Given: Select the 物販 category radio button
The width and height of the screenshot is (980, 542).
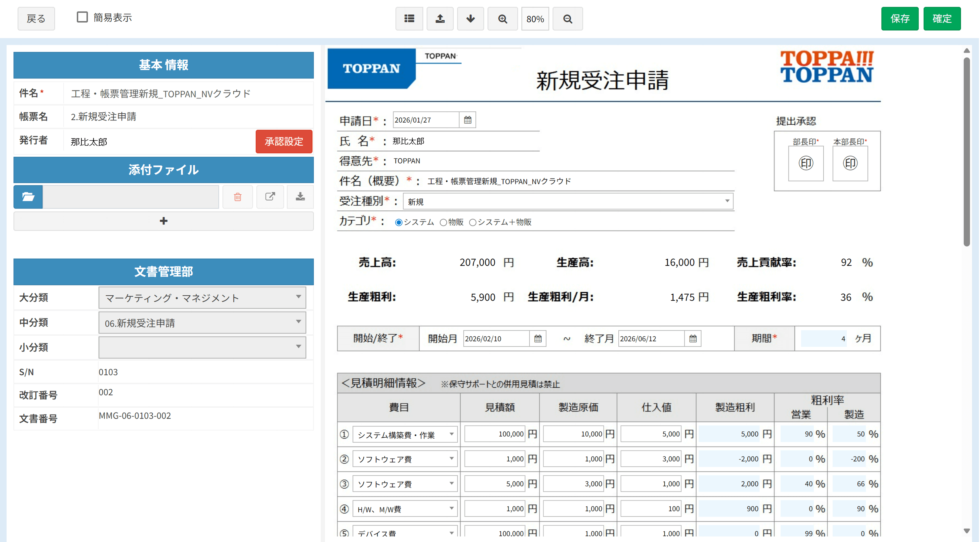Looking at the screenshot, I should [443, 223].
